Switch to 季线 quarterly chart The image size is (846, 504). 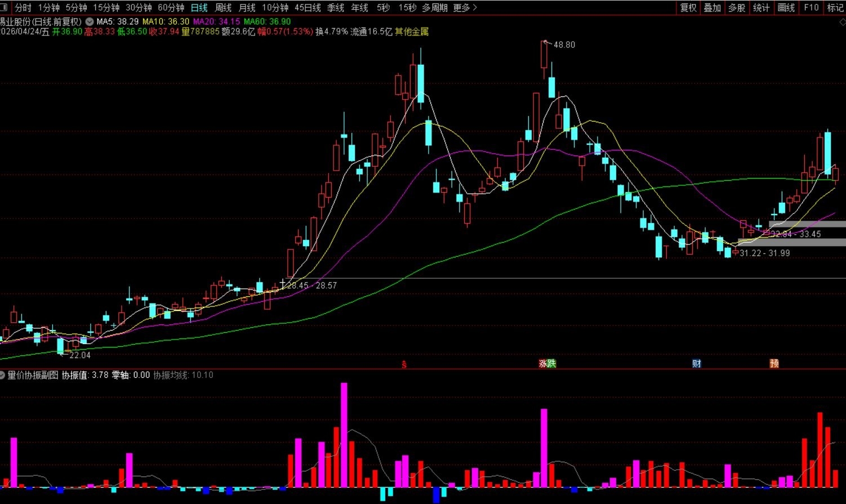[x=336, y=7]
